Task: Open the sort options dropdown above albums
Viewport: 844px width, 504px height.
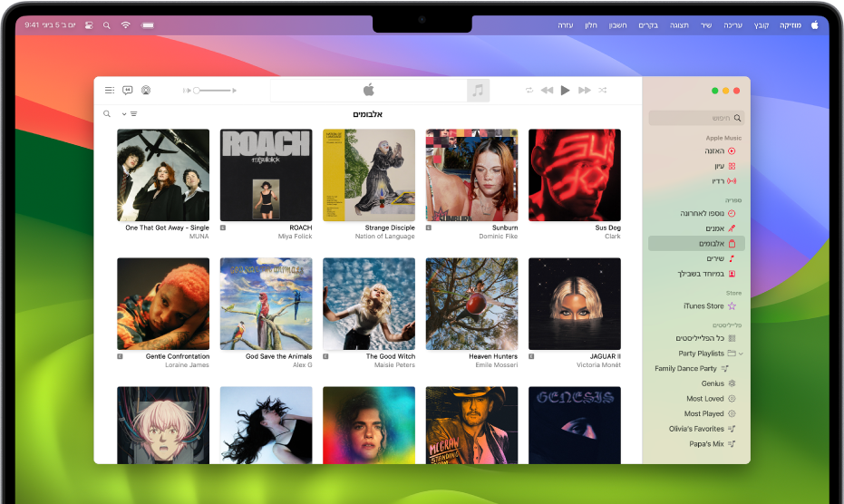Action: (130, 114)
